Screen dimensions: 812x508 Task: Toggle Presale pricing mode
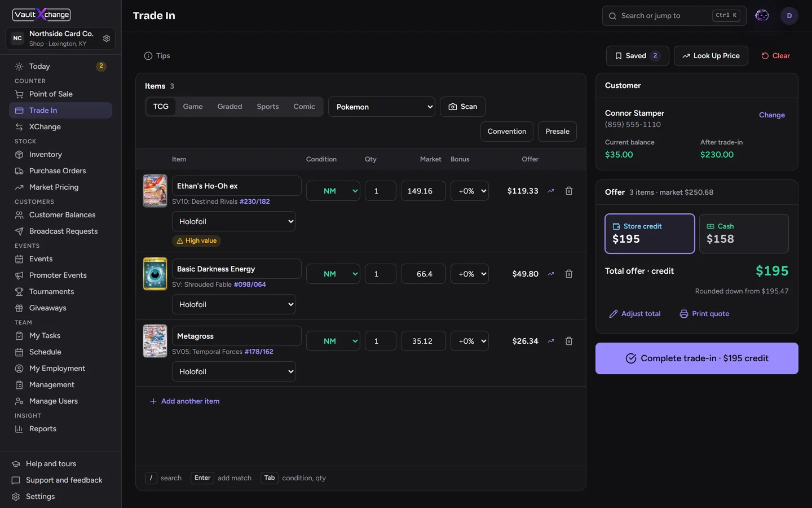pos(557,132)
